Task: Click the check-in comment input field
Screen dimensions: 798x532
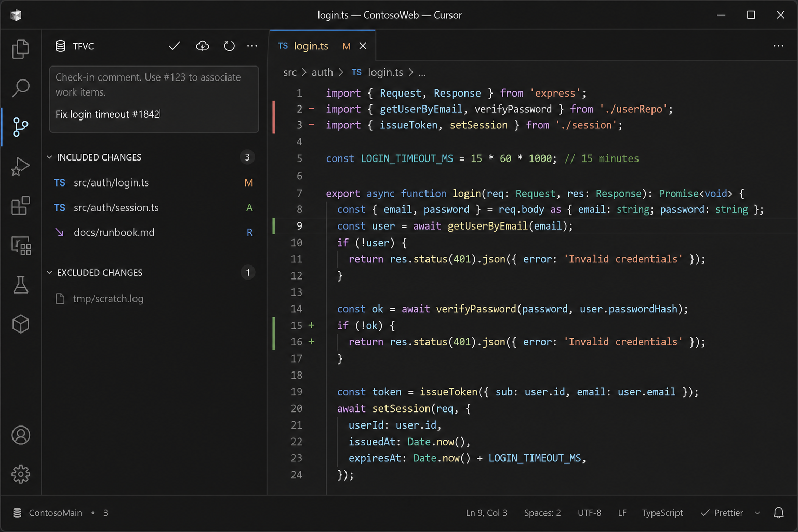Action: [154, 99]
